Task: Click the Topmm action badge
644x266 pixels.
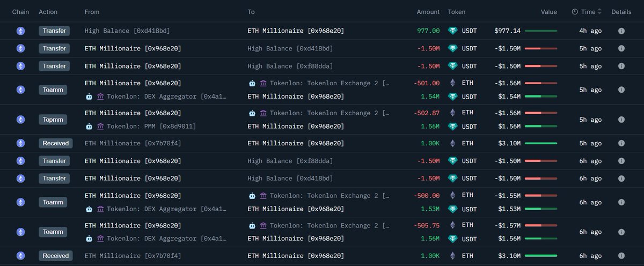Action: pos(53,120)
